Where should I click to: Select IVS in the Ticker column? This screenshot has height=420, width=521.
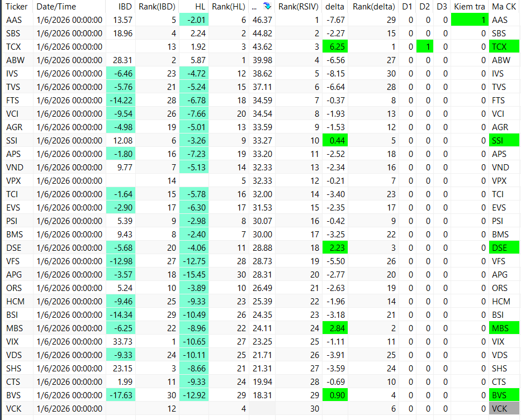(x=12, y=74)
